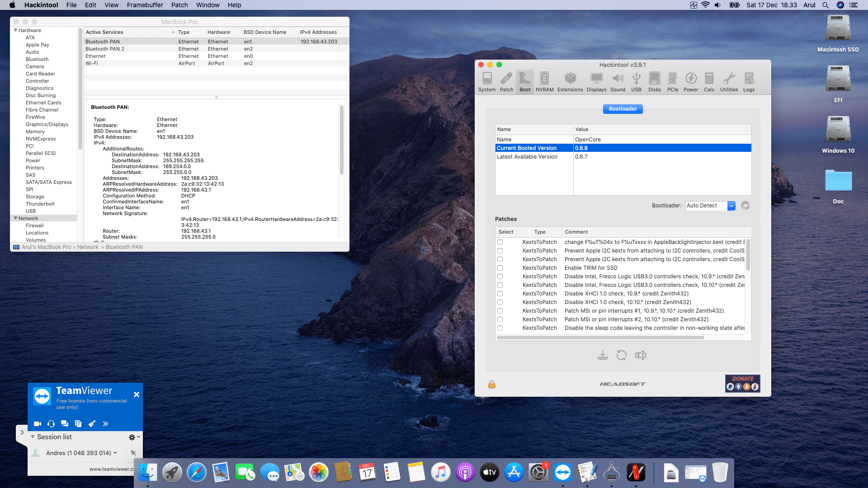Click the Disks toolbar icon
This screenshot has width=868, height=488.
tap(654, 81)
